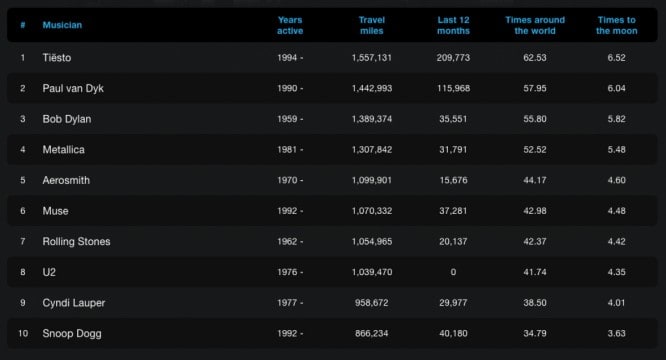Click times to moon value 5.48
This screenshot has width=666, height=360.
[616, 149]
